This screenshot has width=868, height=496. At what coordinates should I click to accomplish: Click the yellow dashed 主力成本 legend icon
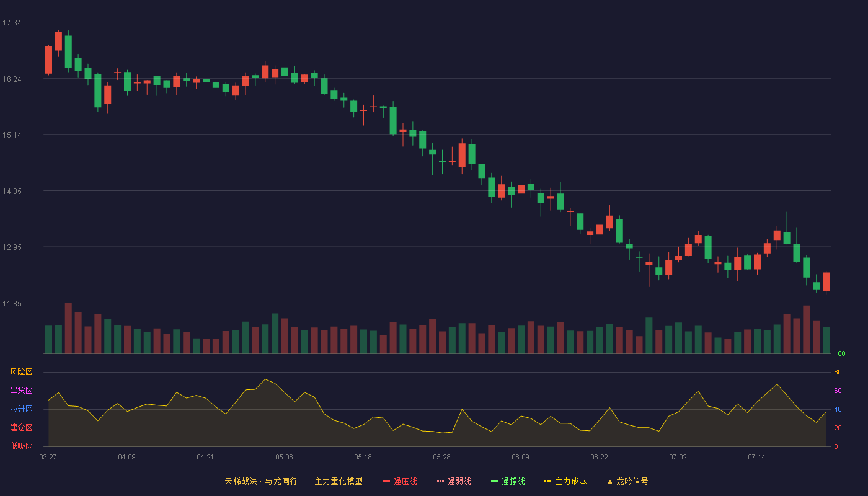[548, 481]
